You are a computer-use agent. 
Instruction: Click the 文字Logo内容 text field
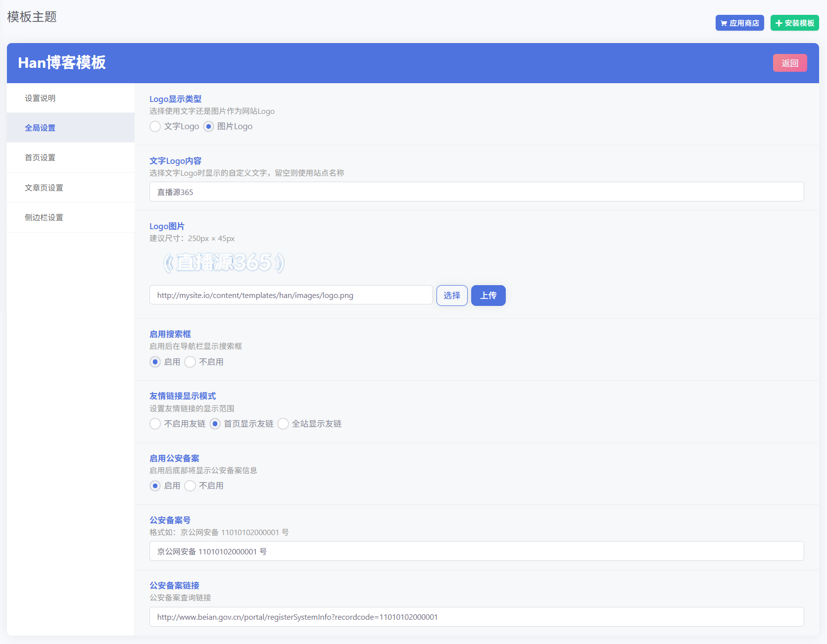point(477,192)
